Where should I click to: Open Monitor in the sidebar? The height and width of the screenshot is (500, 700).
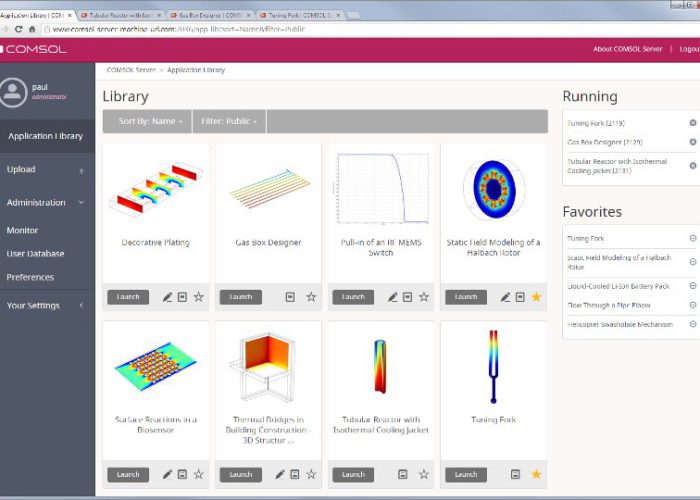(22, 230)
